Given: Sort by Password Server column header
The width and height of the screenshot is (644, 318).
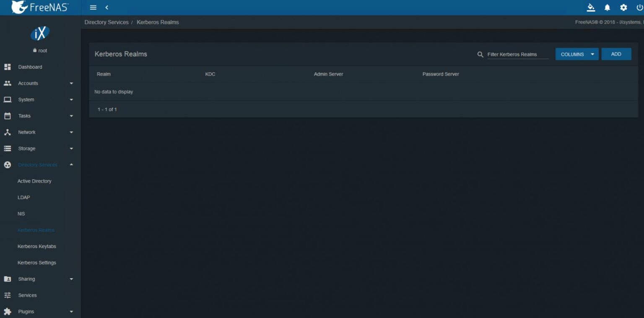Looking at the screenshot, I should (441, 74).
